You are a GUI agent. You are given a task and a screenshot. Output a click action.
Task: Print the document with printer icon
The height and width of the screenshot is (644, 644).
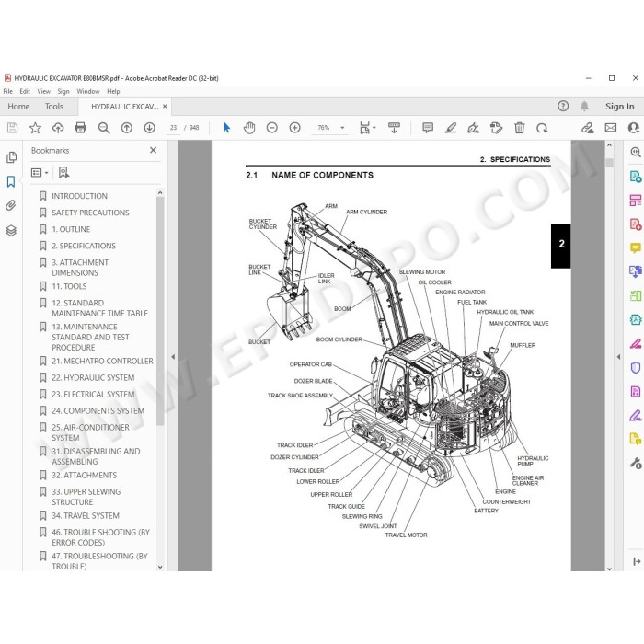pos(81,128)
